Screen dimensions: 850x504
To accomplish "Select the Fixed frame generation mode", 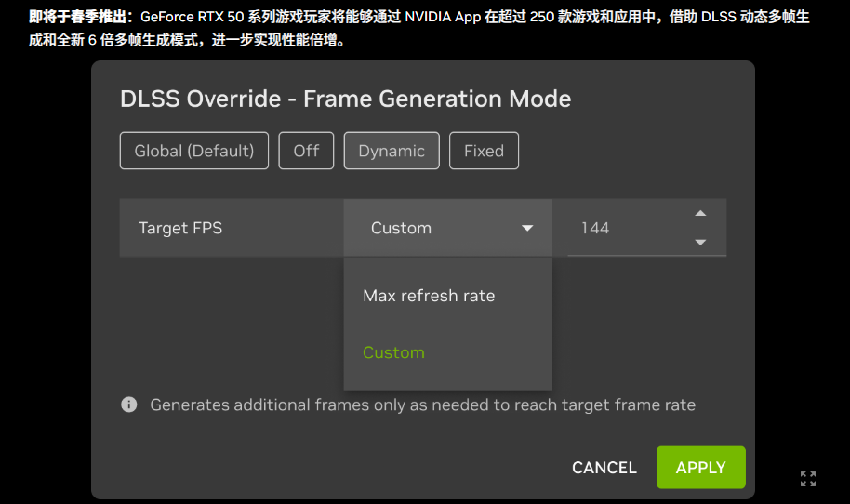I will click(484, 151).
